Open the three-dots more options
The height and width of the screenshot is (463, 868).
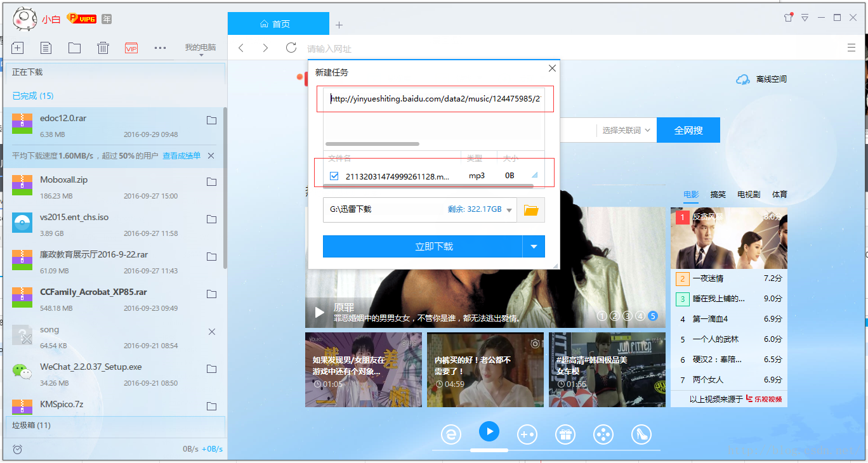tap(160, 48)
